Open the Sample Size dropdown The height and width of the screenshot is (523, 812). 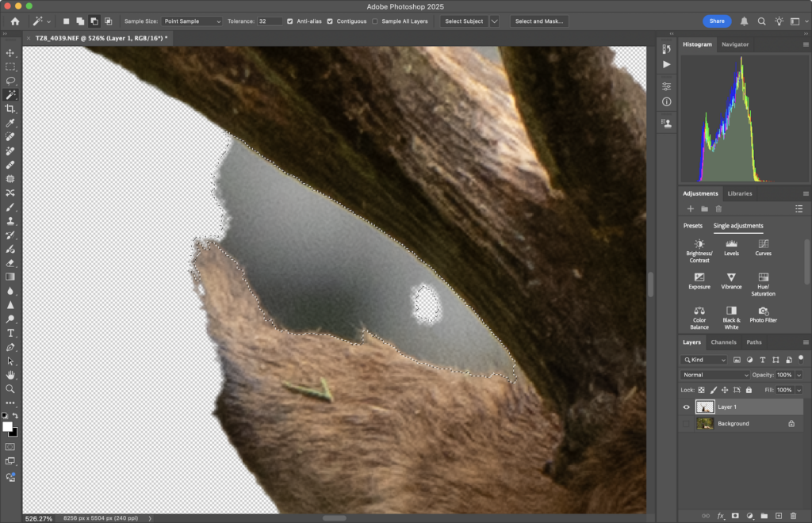[193, 21]
